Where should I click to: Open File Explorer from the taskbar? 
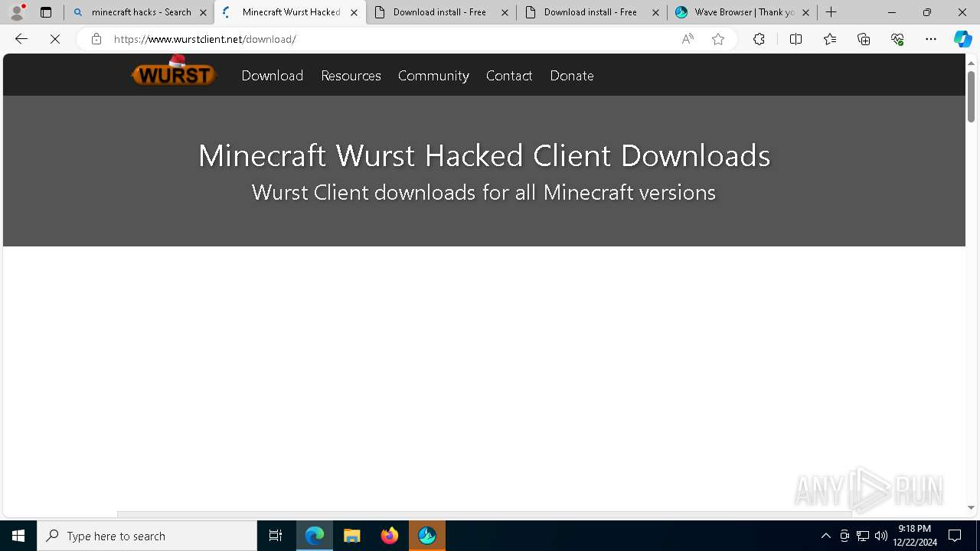(352, 536)
